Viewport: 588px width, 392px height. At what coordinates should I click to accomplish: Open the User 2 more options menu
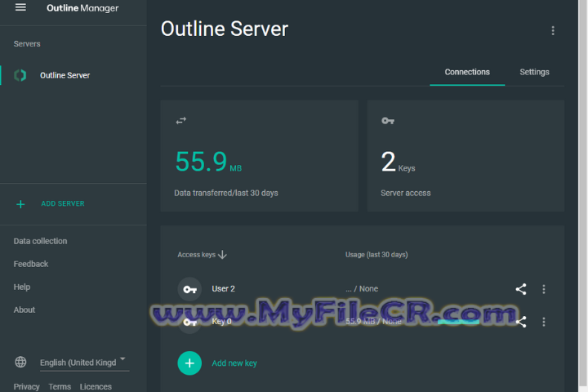[544, 289]
